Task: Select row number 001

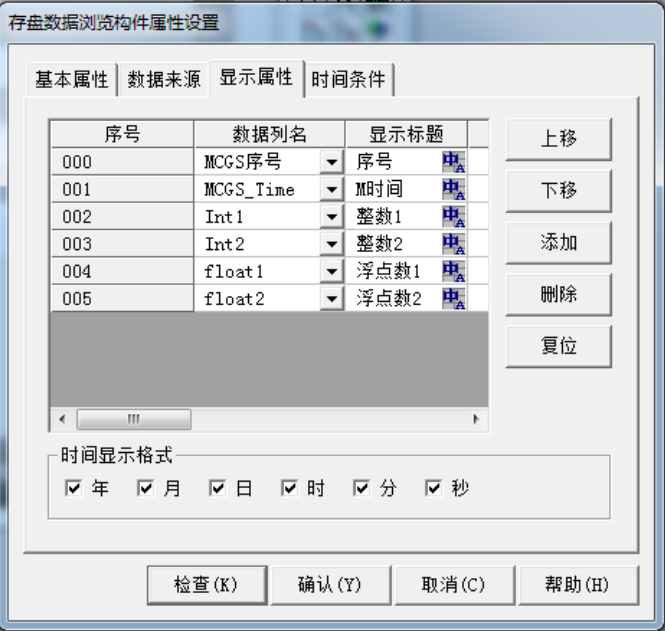Action: (x=122, y=189)
